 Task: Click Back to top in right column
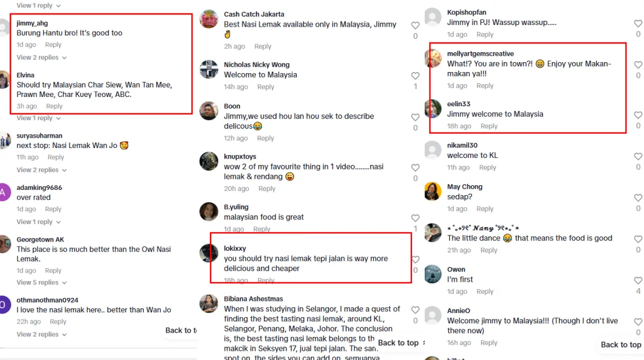(x=621, y=345)
